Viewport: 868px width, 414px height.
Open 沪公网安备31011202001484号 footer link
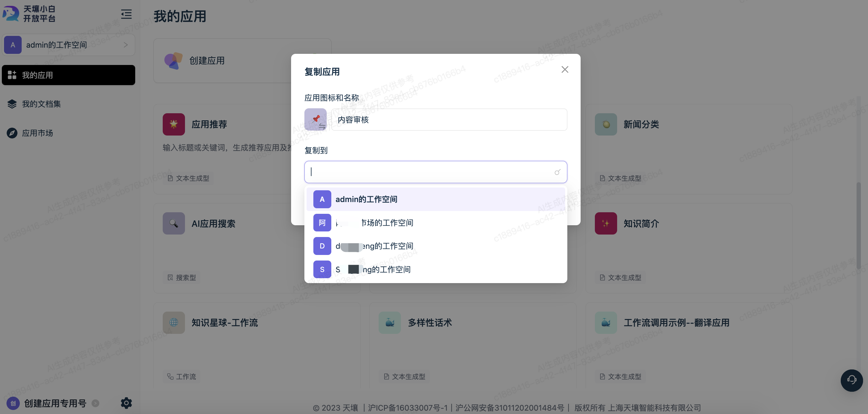(510, 408)
